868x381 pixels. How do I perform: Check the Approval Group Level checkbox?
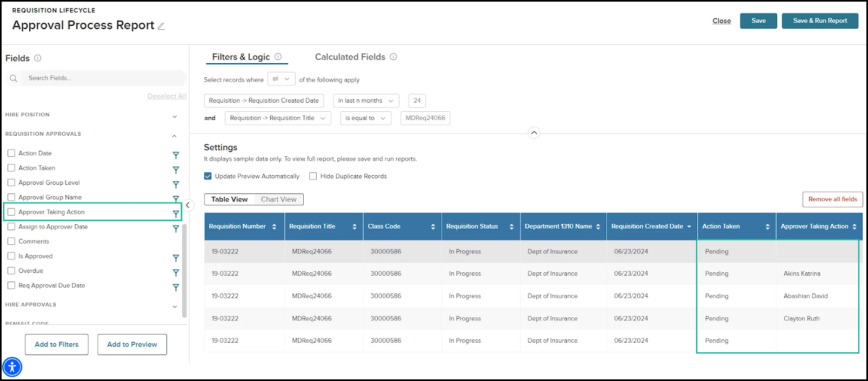pos(11,182)
